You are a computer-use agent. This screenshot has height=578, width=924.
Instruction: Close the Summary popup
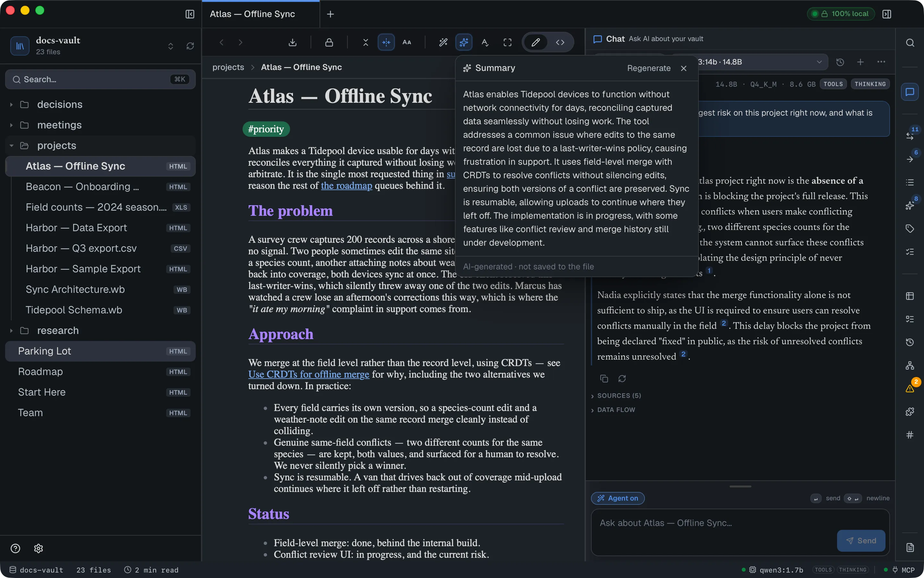(x=684, y=68)
